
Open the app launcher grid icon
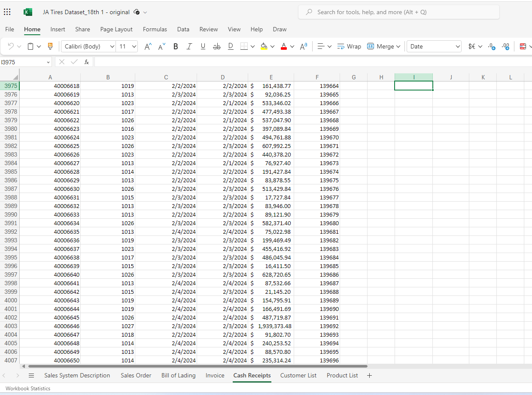[x=7, y=12]
